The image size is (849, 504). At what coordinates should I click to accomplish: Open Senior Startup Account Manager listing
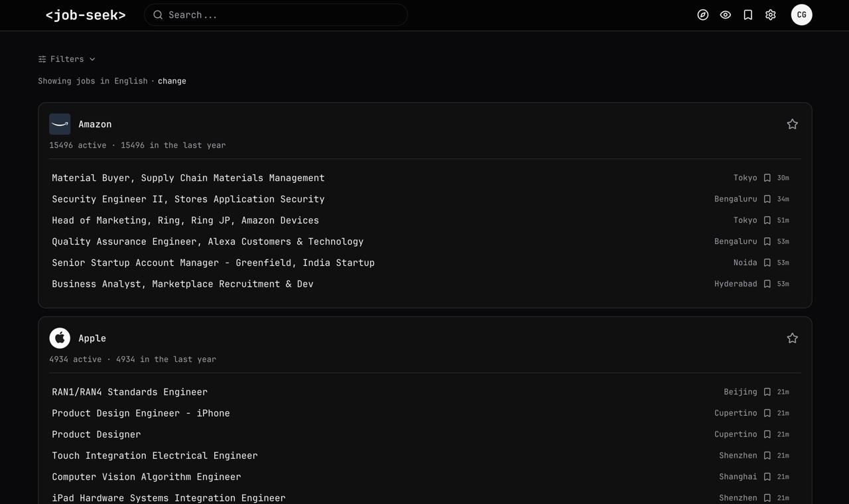click(214, 263)
